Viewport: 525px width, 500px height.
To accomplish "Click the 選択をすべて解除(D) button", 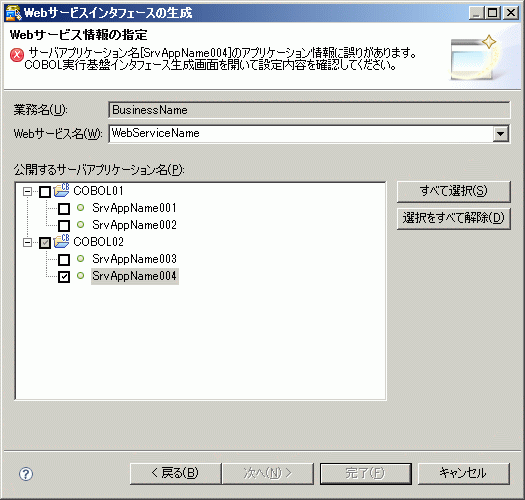I will click(x=454, y=219).
